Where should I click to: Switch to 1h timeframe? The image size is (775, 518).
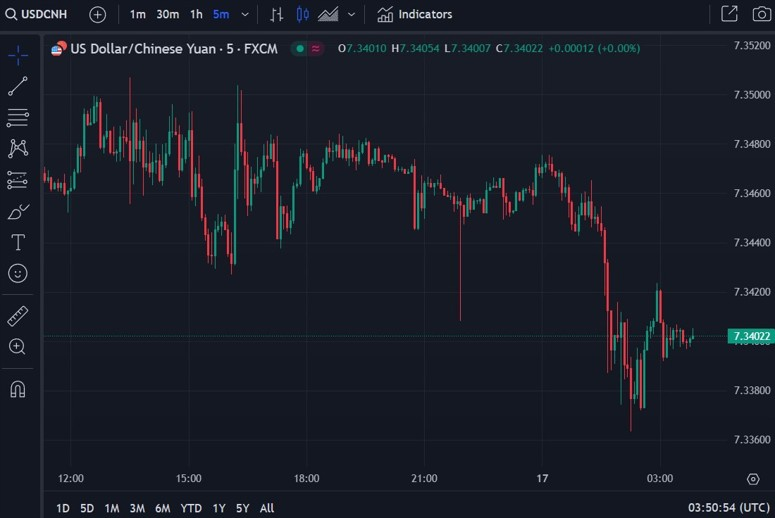pos(196,14)
